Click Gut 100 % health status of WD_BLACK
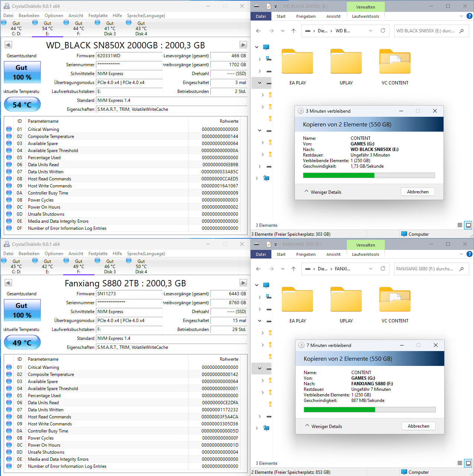Screen dimensions: 474x476 (x=22, y=72)
